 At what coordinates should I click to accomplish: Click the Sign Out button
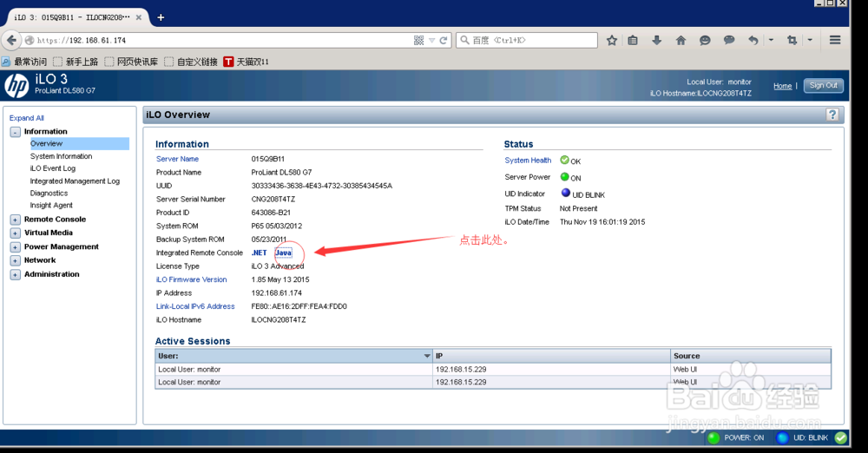[x=823, y=85]
